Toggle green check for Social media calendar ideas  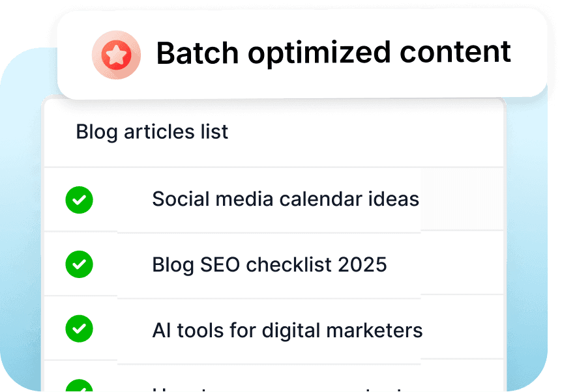[79, 199]
